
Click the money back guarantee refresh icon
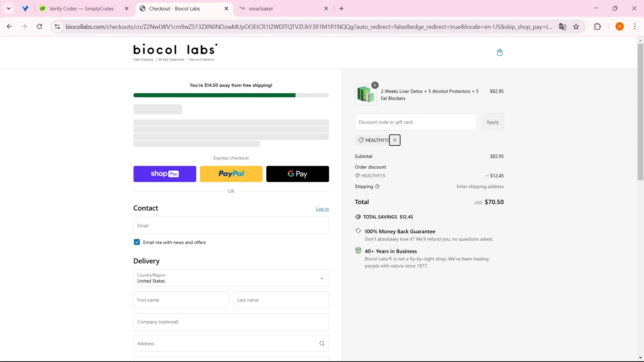click(358, 231)
